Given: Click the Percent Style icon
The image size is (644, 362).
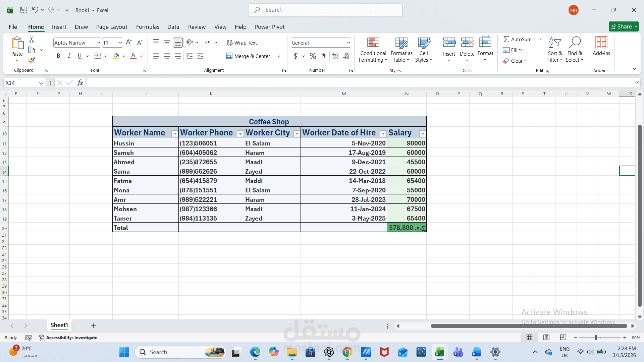Looking at the screenshot, I should [x=313, y=56].
